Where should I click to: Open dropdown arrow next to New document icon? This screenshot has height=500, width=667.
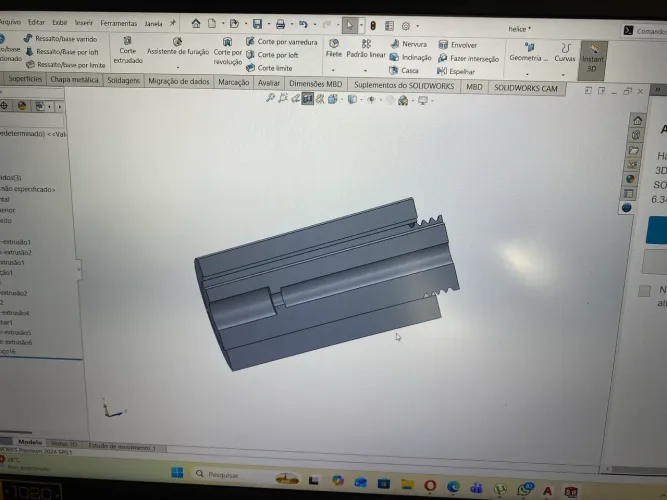[x=222, y=24]
